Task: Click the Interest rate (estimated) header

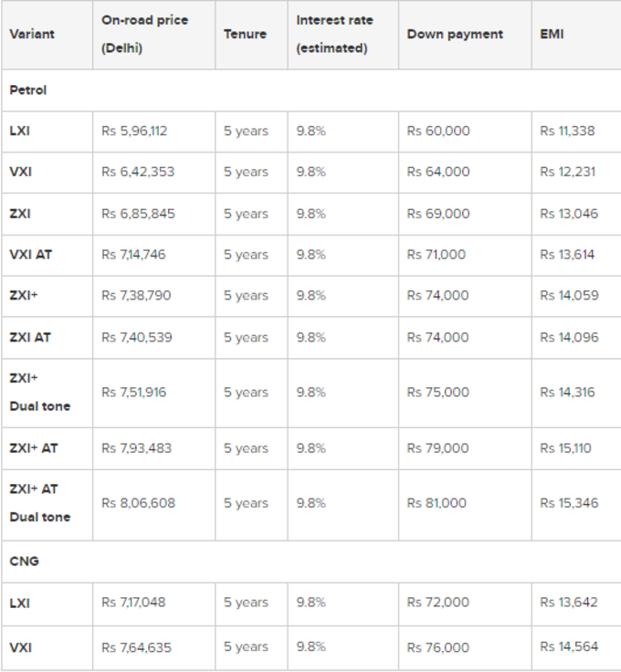Action: [x=334, y=35]
